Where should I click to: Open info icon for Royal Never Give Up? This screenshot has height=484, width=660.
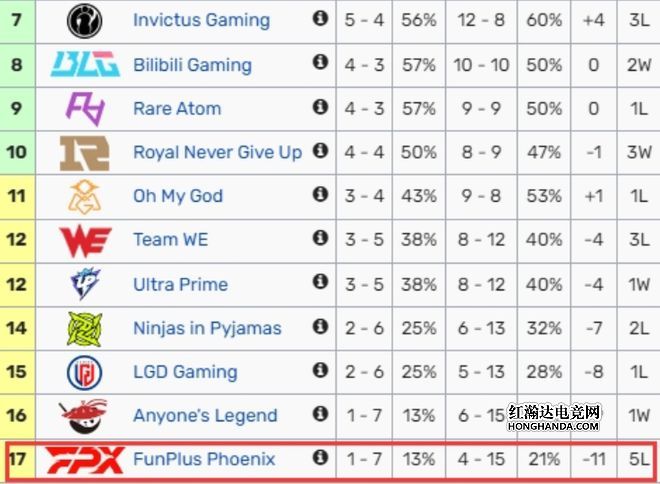coord(320,150)
